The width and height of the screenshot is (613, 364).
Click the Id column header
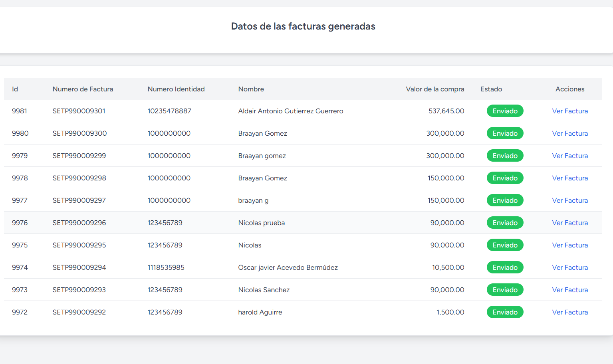[x=15, y=89]
